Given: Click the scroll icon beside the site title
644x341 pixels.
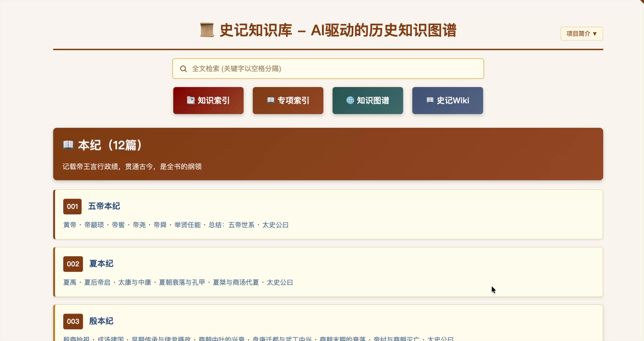Looking at the screenshot, I should pyautogui.click(x=207, y=30).
